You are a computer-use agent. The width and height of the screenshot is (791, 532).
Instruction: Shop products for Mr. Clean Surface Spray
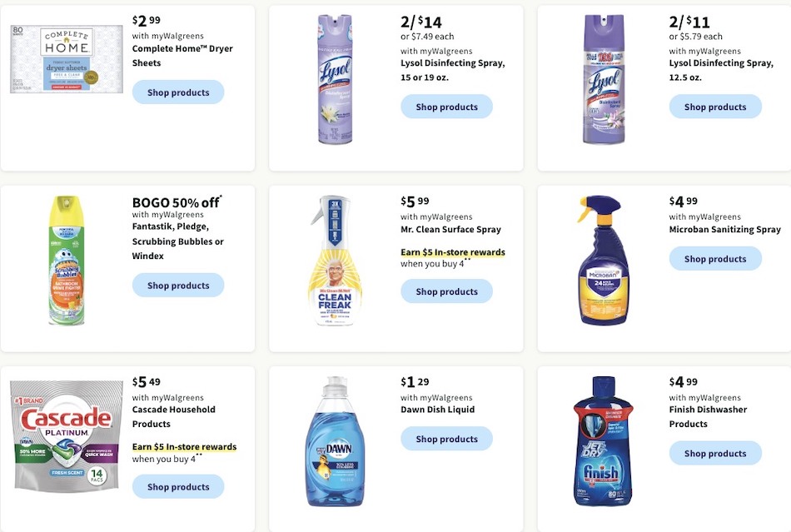coord(446,291)
